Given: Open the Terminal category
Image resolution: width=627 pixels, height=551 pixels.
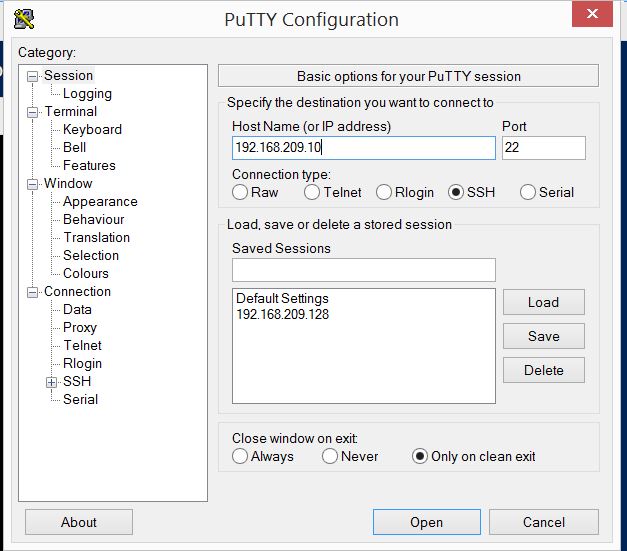Looking at the screenshot, I should [71, 112].
